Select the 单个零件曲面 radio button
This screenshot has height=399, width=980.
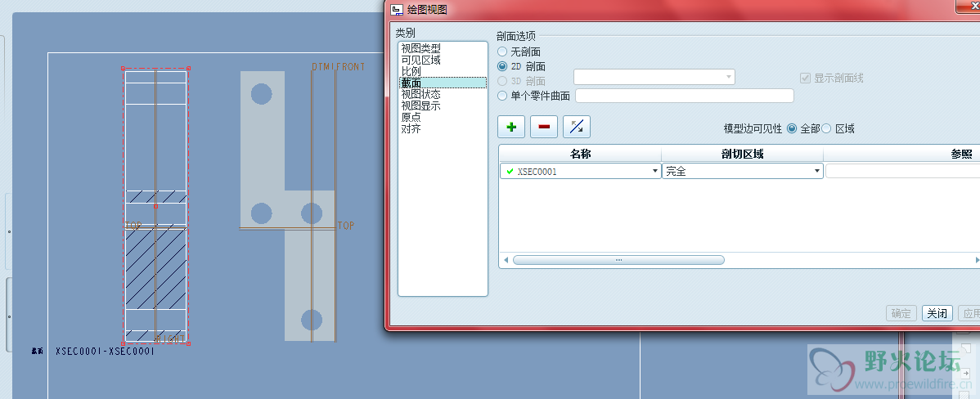click(502, 96)
